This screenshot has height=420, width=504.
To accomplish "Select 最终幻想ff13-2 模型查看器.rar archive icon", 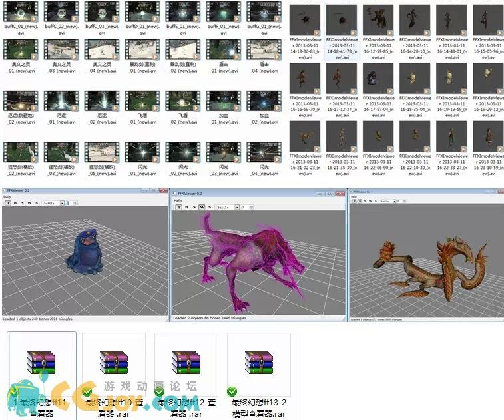I will [x=259, y=363].
